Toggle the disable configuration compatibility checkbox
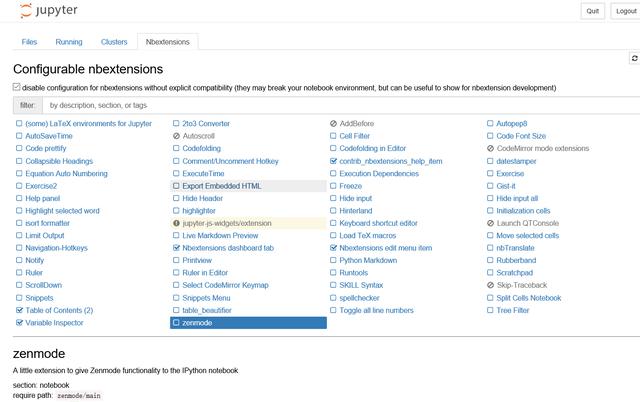The width and height of the screenshot is (640, 402). (16, 87)
